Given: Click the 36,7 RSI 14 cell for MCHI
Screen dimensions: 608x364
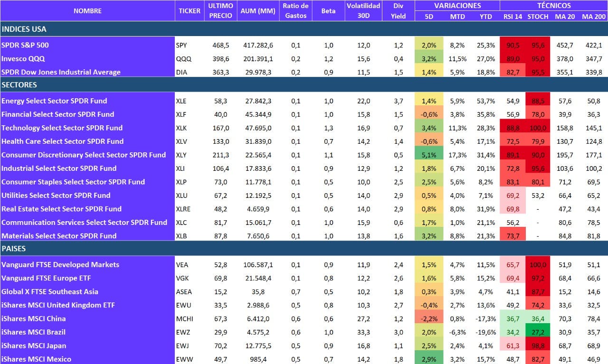Looking at the screenshot, I should (513, 318).
